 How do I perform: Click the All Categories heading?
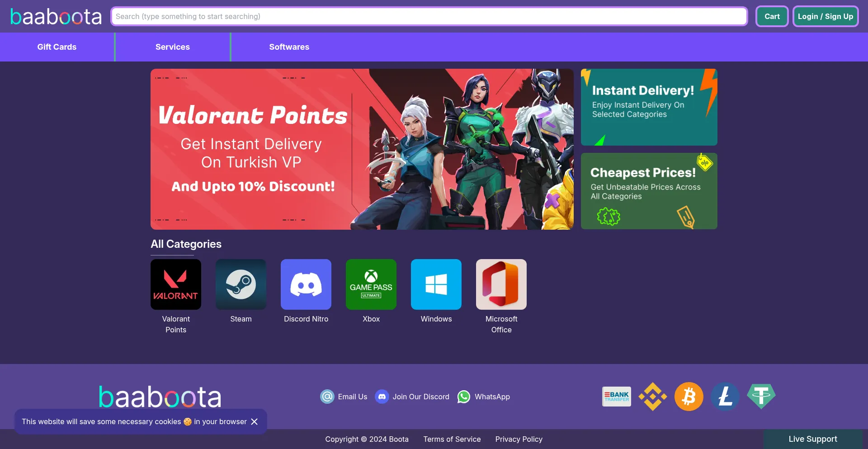coord(186,244)
